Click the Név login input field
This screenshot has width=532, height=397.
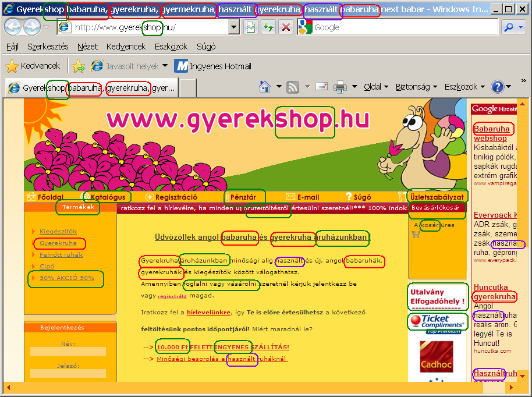coord(68,352)
